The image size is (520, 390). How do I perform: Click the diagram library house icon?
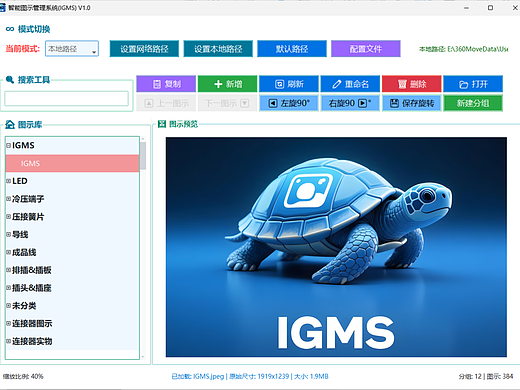pos(10,125)
